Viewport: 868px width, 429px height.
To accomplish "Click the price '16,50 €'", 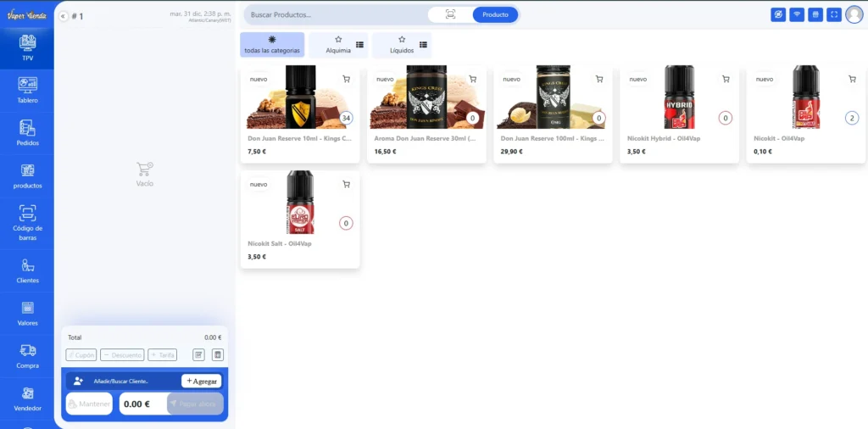I will (x=386, y=152).
